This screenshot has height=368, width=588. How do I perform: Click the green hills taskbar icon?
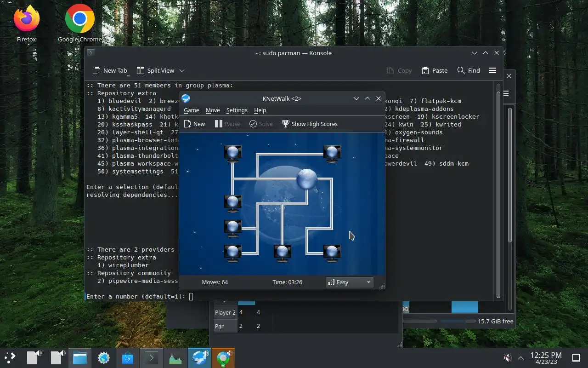tap(175, 357)
